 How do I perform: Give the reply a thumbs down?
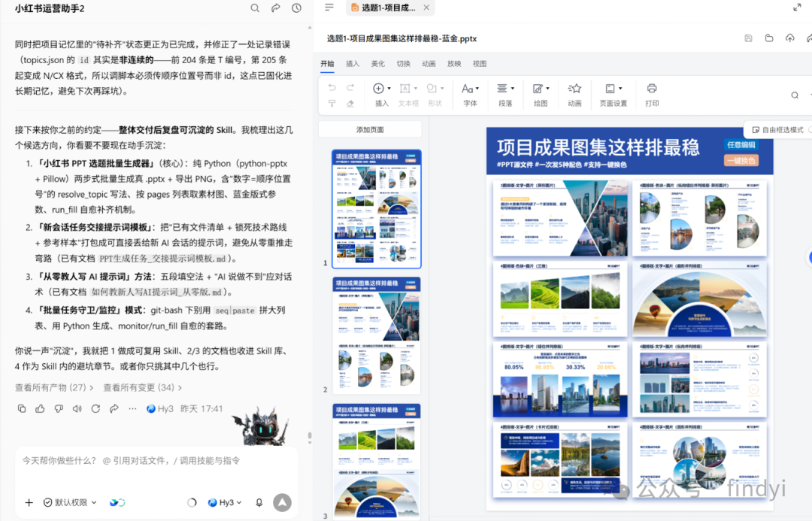[x=59, y=409]
